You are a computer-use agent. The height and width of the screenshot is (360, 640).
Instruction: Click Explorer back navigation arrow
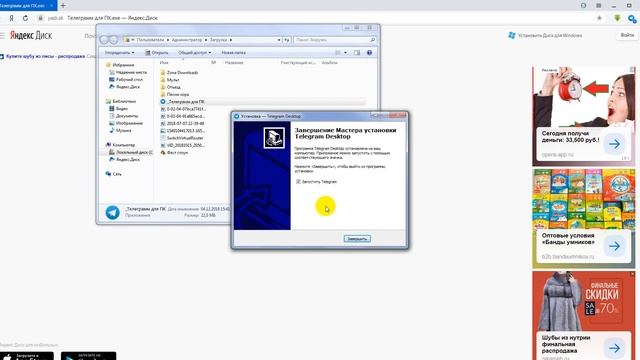104,40
